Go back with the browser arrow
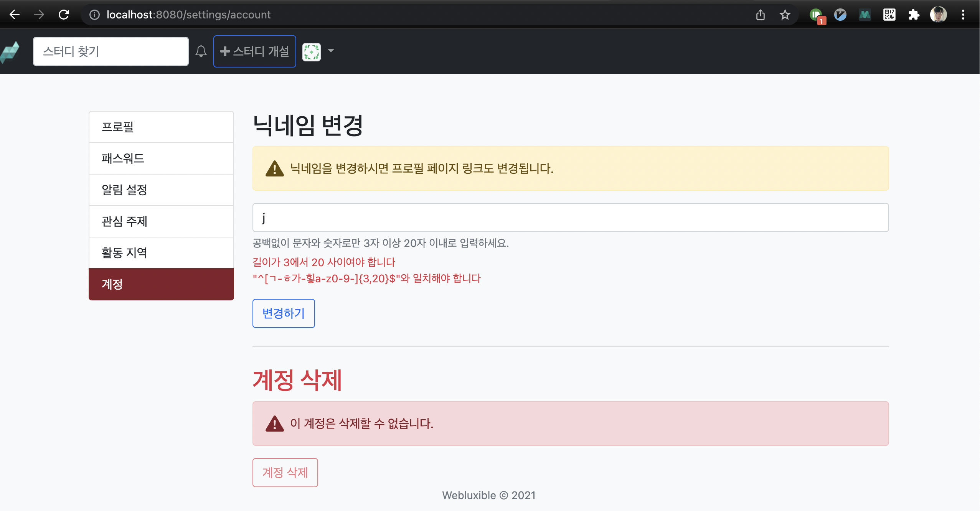This screenshot has width=980, height=511. [15, 15]
